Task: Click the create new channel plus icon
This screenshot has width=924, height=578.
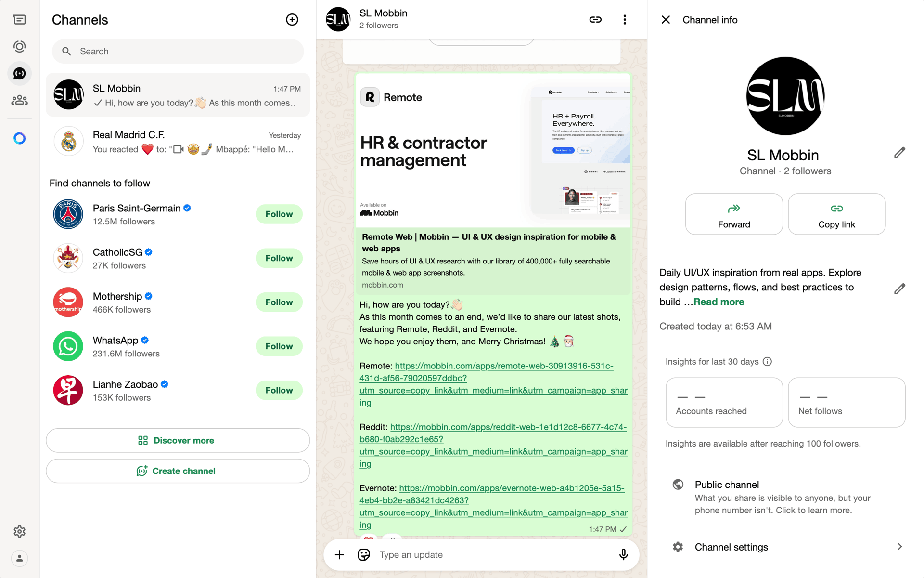Action: [x=292, y=20]
